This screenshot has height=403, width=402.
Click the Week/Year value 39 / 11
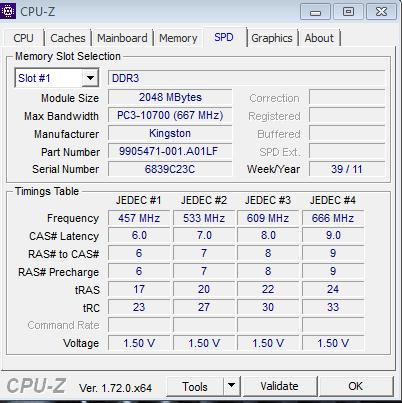(x=347, y=169)
